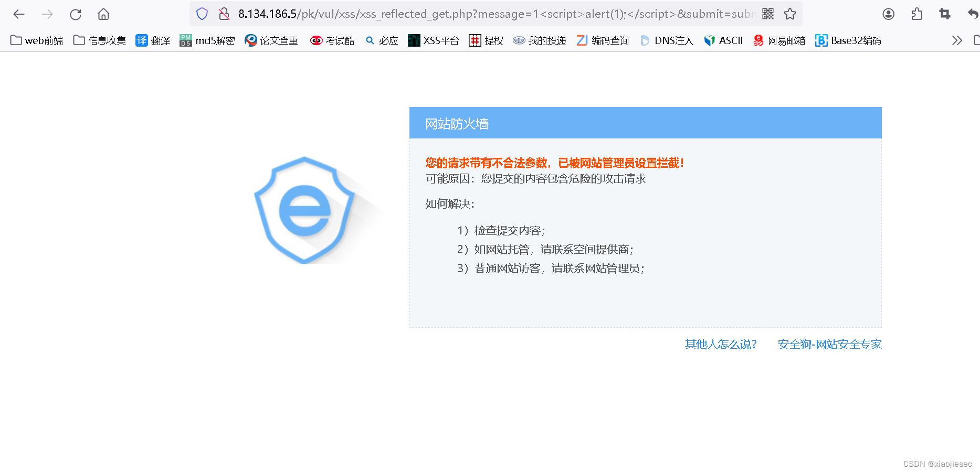This screenshot has width=980, height=473.
Task: Open the web前端 bookmark folder
Action: coord(37,40)
